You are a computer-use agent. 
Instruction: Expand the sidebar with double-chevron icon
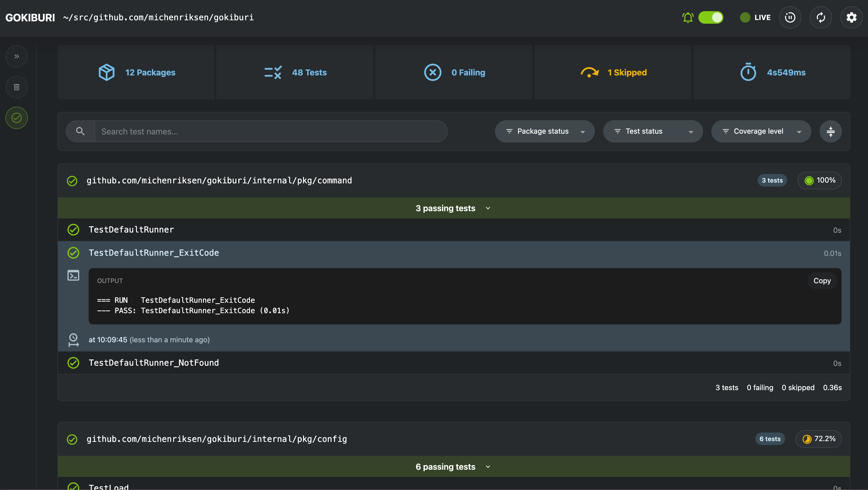(x=16, y=56)
